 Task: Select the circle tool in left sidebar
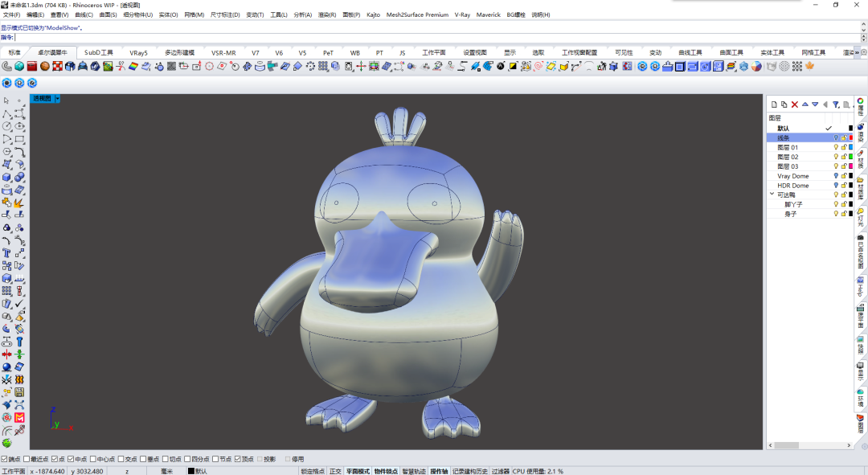click(6, 126)
